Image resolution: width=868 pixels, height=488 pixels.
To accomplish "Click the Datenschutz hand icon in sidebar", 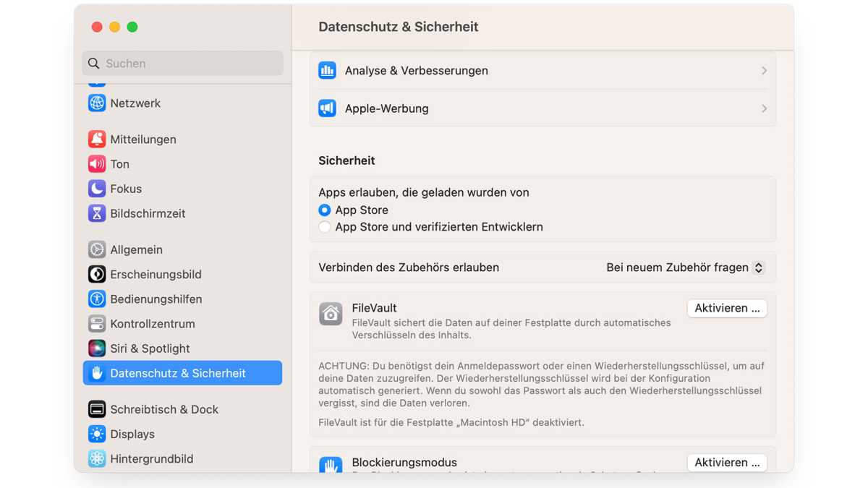I will point(97,373).
